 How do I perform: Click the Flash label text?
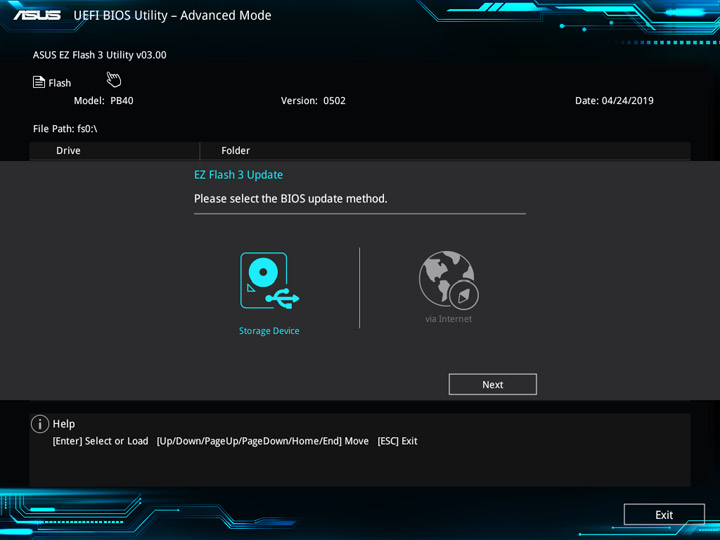click(60, 83)
